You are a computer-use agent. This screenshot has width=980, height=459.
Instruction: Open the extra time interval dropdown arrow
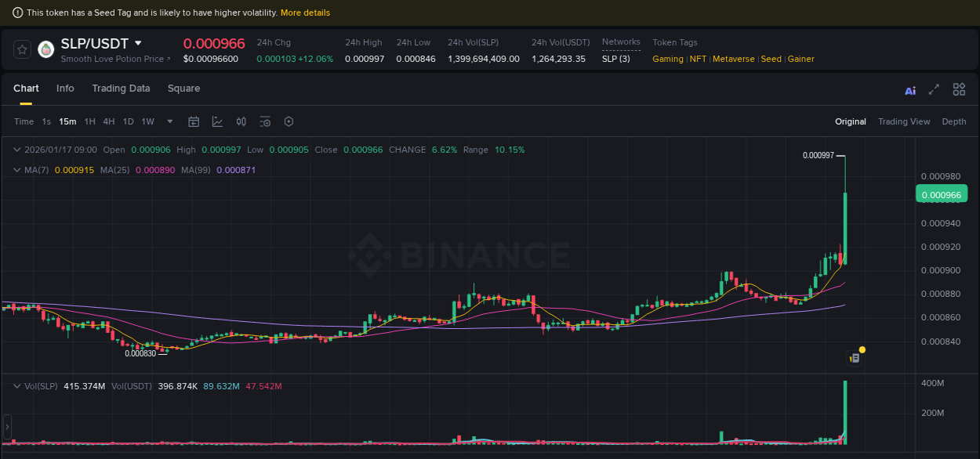tap(169, 121)
